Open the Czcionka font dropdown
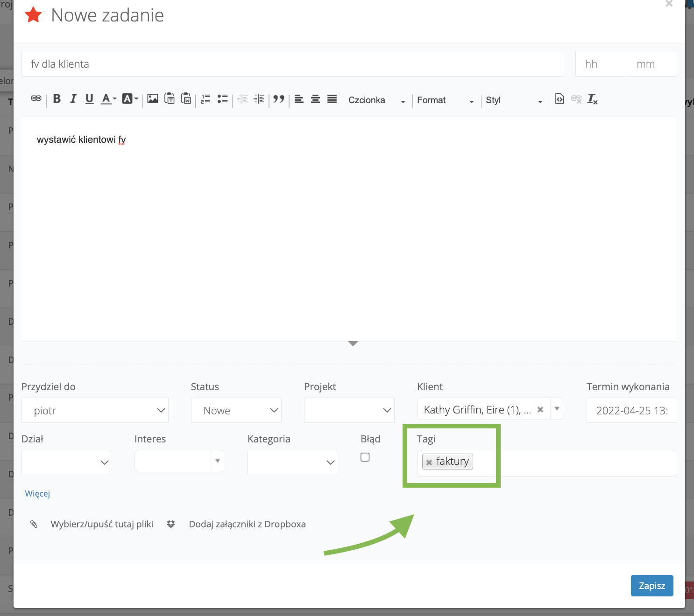Image resolution: width=694 pixels, height=616 pixels. point(376,100)
